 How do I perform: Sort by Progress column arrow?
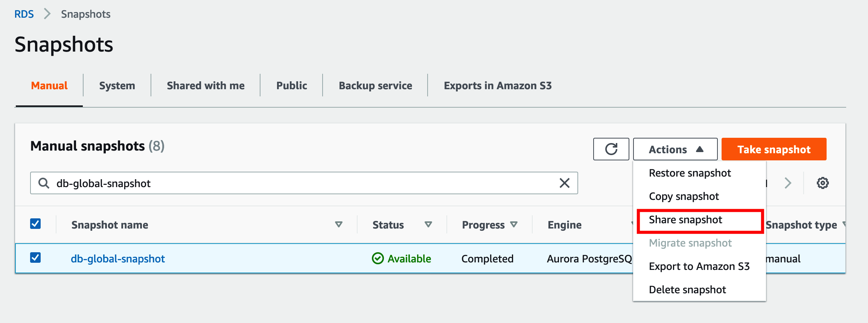(x=514, y=225)
